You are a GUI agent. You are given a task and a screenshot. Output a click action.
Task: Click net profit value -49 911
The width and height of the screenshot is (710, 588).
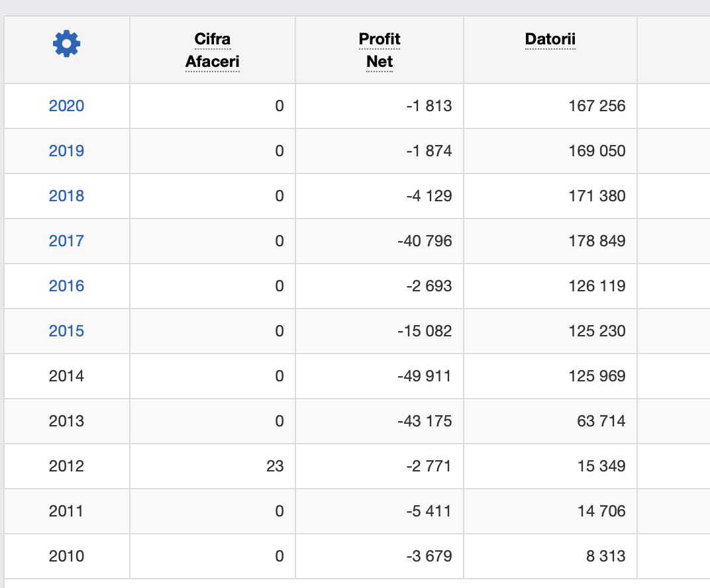point(425,376)
